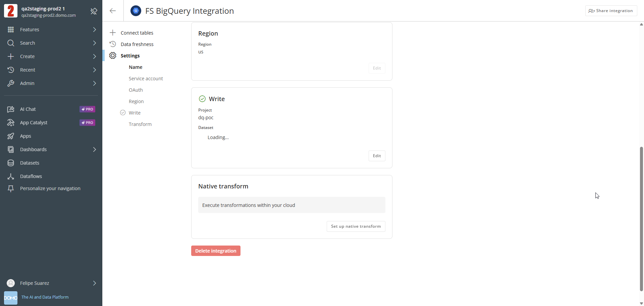Image resolution: width=644 pixels, height=306 pixels.
Task: Open Personalize your navigation
Action: click(x=50, y=188)
